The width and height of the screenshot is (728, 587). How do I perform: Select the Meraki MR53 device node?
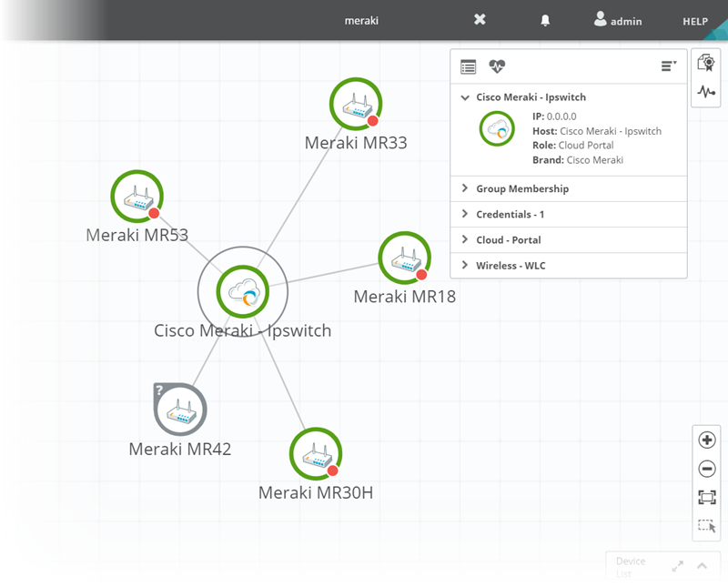point(136,197)
